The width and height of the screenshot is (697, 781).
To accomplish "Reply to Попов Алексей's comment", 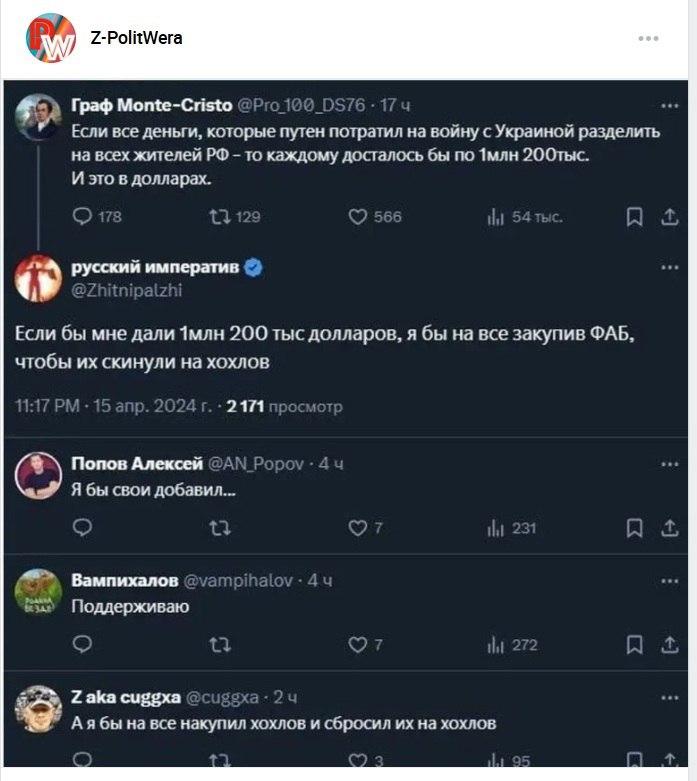I will [83, 528].
